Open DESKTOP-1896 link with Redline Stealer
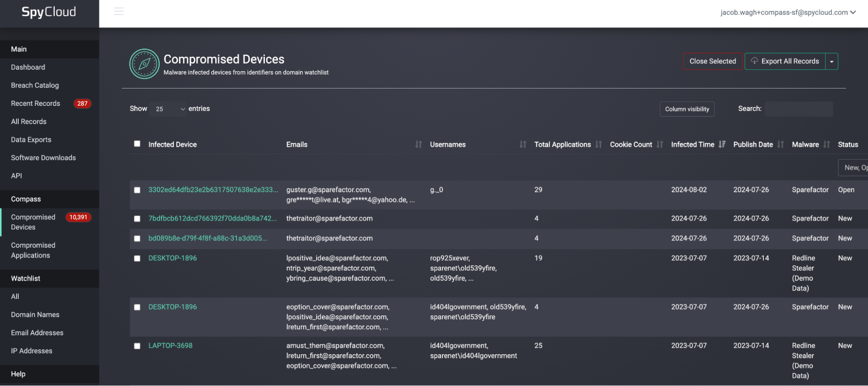This screenshot has height=386, width=868. click(x=172, y=258)
